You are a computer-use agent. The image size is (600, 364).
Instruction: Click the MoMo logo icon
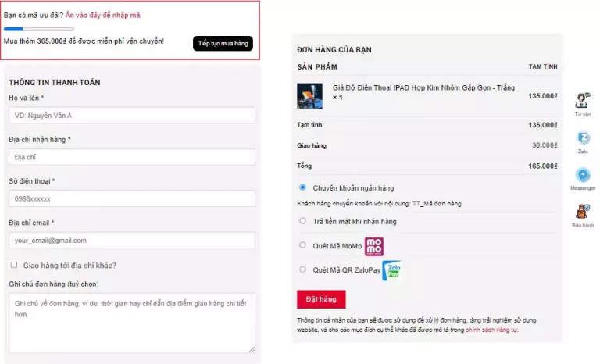coord(374,247)
